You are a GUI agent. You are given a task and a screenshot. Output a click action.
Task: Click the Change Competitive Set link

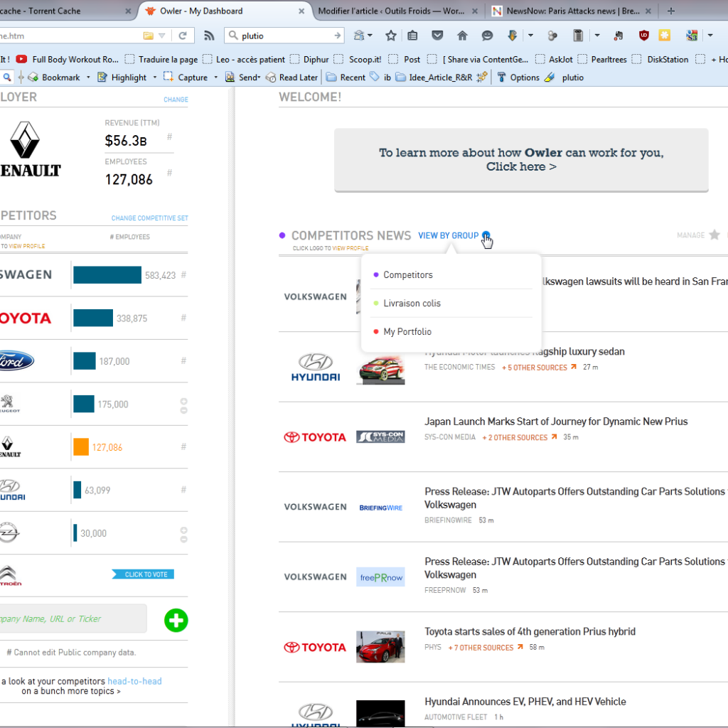point(149,218)
